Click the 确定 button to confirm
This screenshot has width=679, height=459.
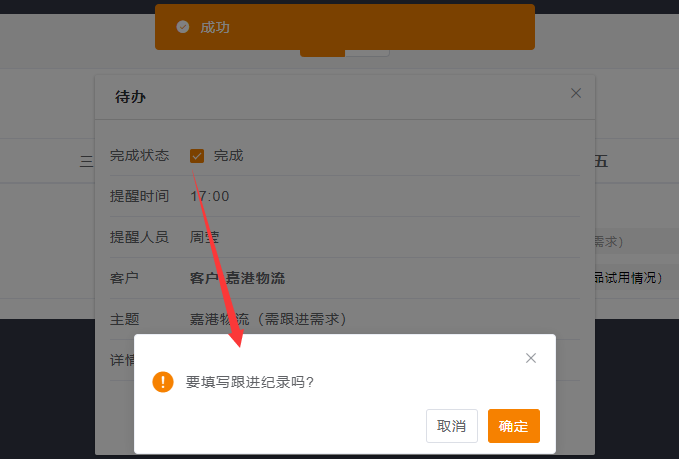514,426
